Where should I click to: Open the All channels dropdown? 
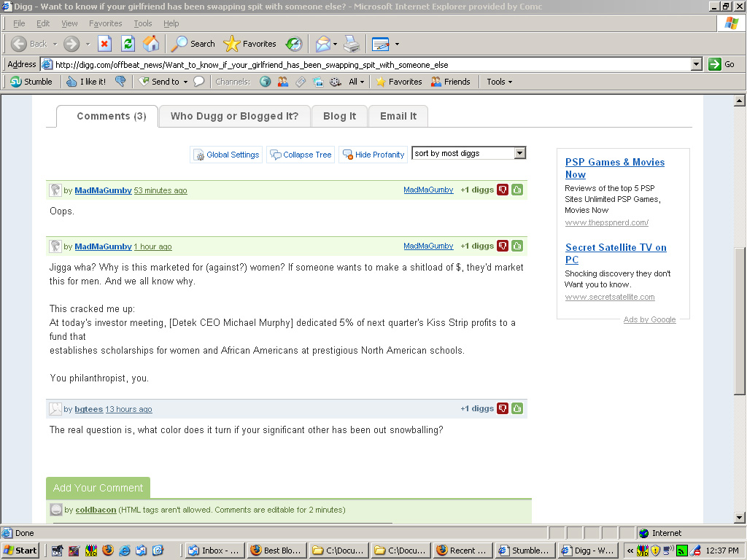pyautogui.click(x=356, y=82)
